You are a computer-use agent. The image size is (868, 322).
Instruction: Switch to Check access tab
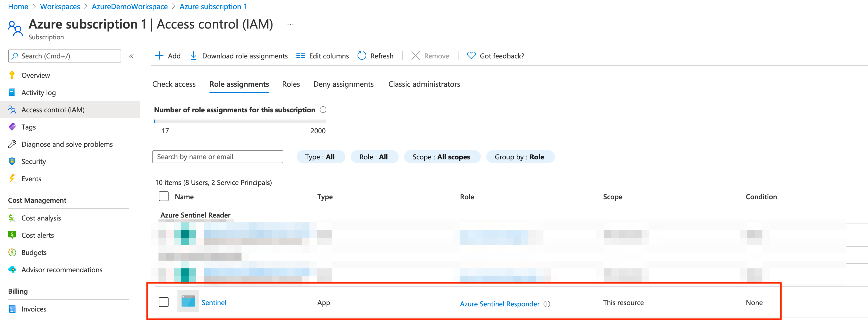click(x=174, y=84)
